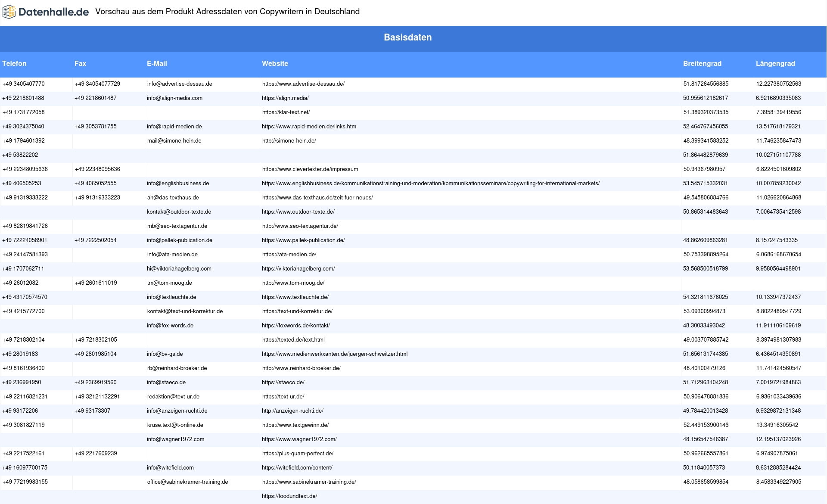The width and height of the screenshot is (827, 504).
Task: Open the http://www.tom-moog.de/ link
Action: 293,283
